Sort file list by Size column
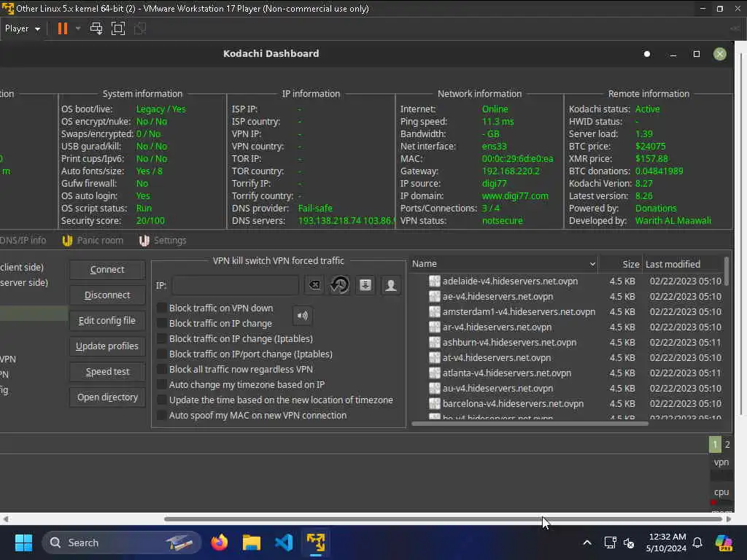The image size is (747, 560). pos(620,264)
